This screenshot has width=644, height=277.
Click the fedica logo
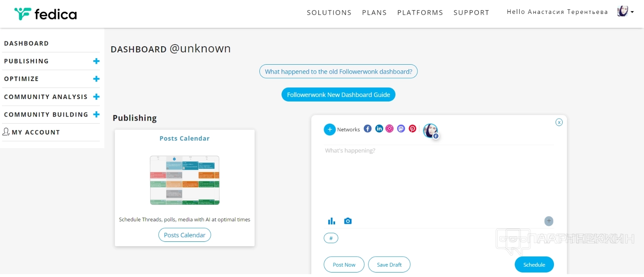point(45,14)
